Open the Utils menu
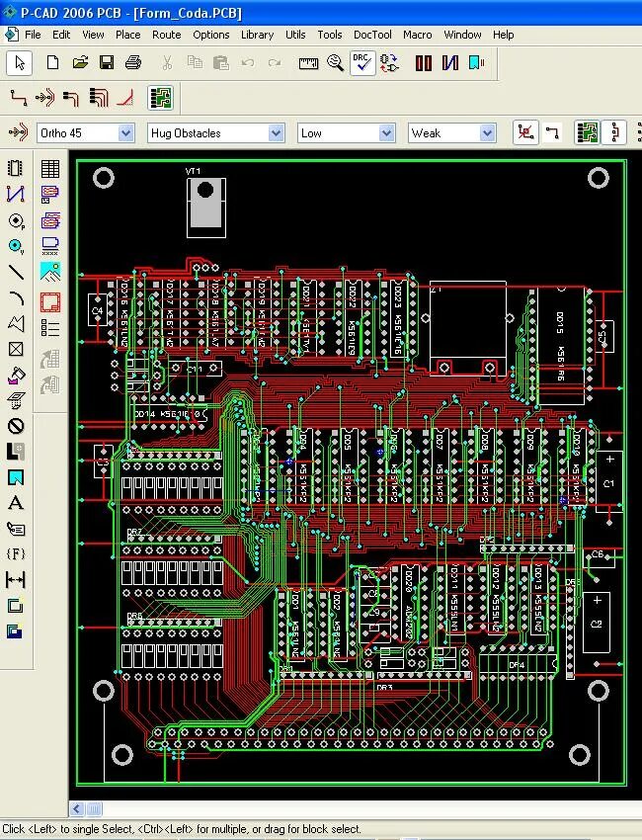 pyautogui.click(x=295, y=35)
